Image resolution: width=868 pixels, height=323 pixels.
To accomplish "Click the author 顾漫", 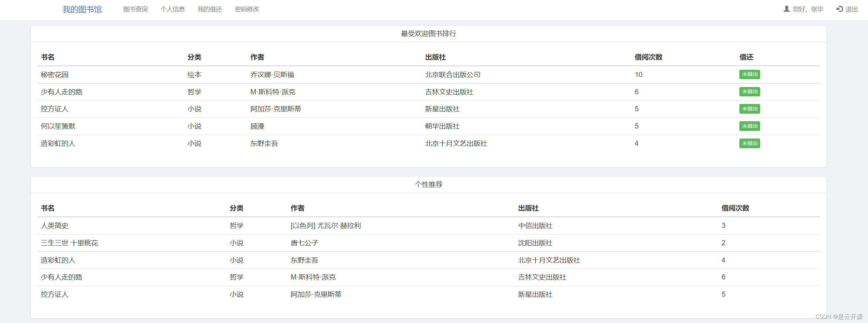I will pyautogui.click(x=257, y=126).
